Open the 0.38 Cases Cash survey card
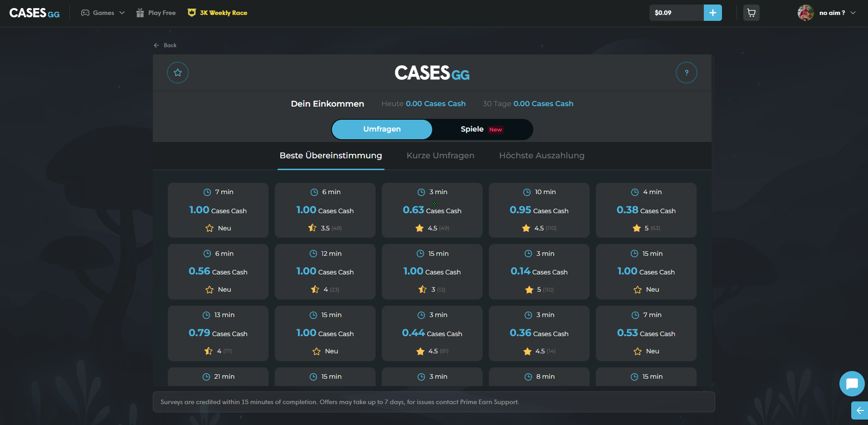Viewport: 868px width, 425px height. [646, 210]
